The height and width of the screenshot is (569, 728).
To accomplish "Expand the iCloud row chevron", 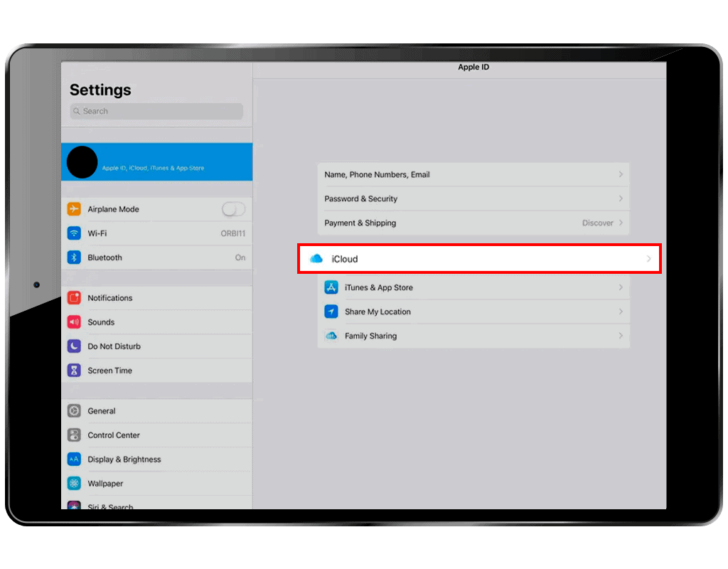I will (648, 259).
